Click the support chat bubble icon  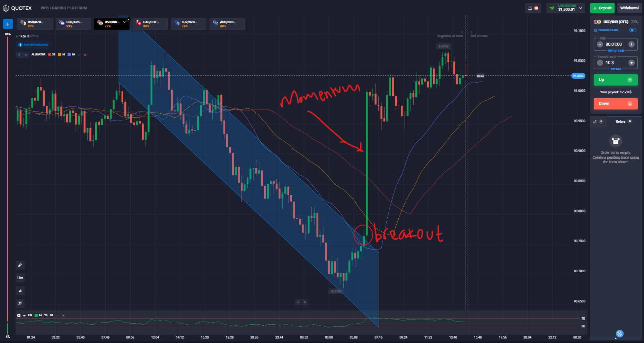pyautogui.click(x=620, y=334)
